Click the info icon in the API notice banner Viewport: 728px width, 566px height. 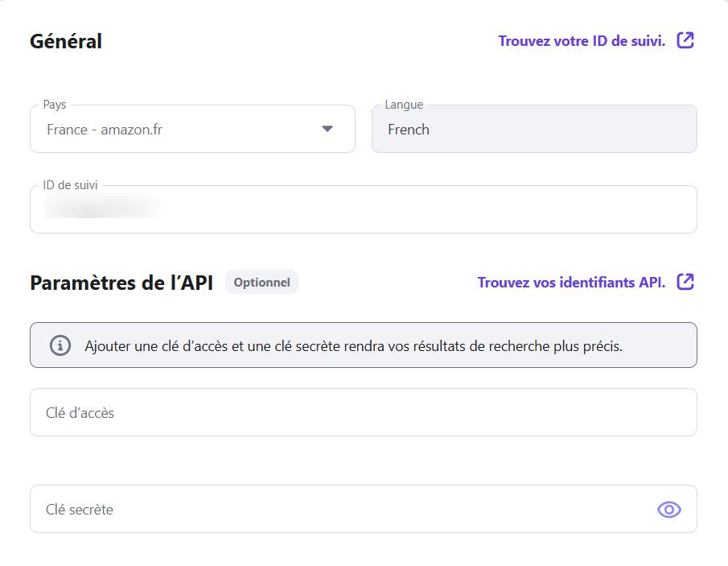pyautogui.click(x=60, y=345)
